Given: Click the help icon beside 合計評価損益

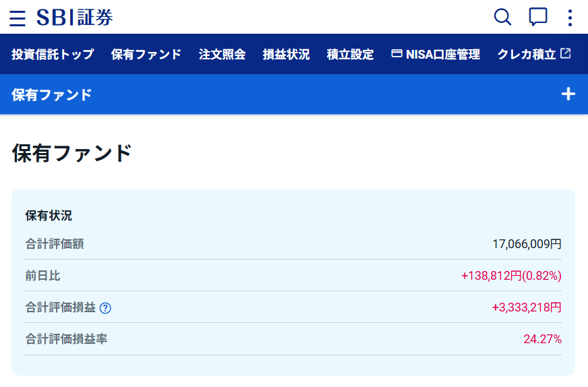Looking at the screenshot, I should (x=105, y=308).
